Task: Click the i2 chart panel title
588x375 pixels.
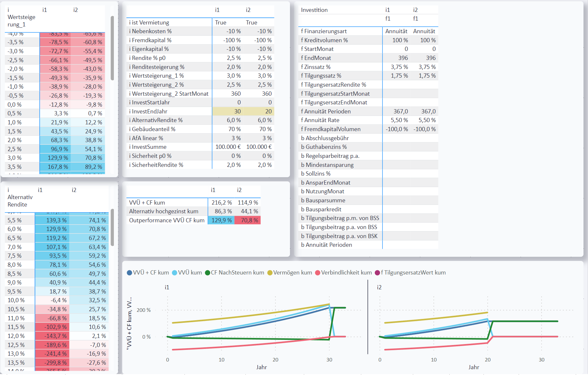Action: pyautogui.click(x=379, y=287)
